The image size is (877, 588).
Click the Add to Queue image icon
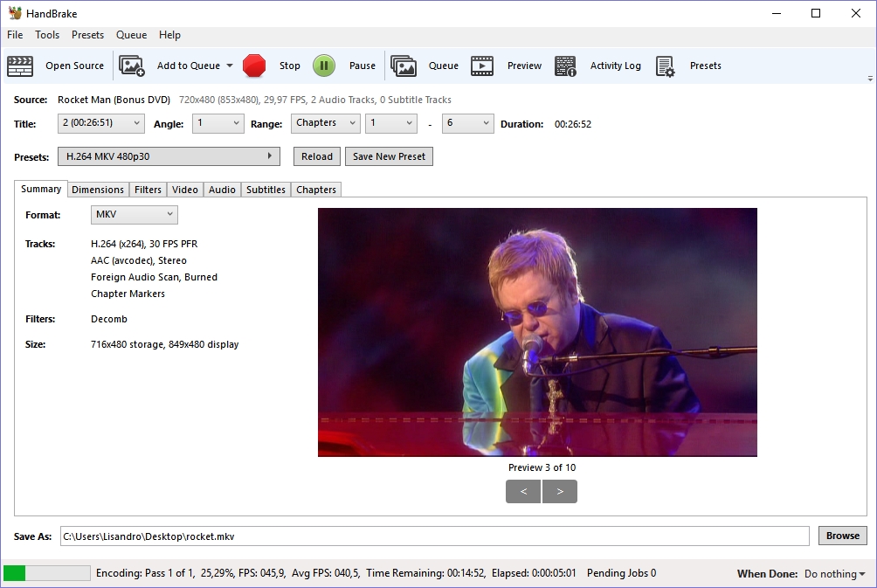[132, 66]
